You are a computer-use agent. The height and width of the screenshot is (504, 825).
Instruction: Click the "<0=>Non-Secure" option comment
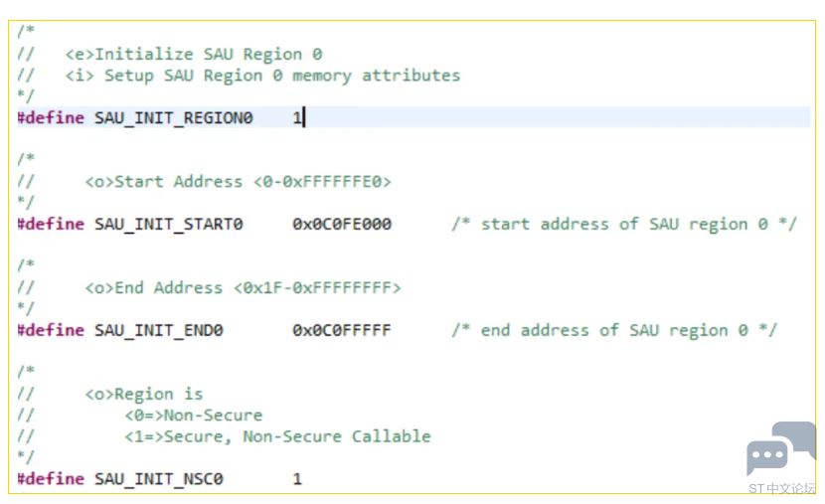pos(193,416)
